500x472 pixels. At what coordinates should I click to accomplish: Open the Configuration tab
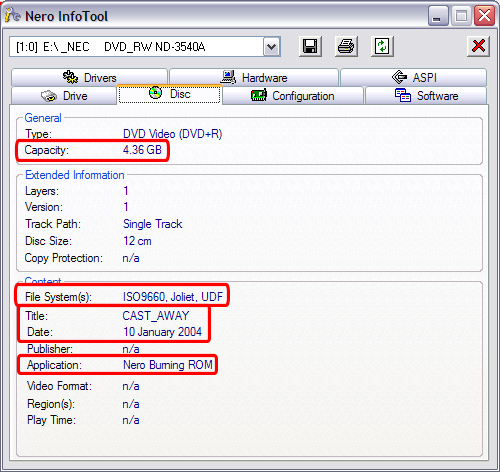point(293,96)
